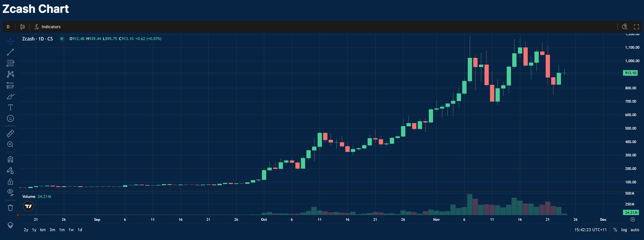The height and width of the screenshot is (240, 644).
Task: Toggle log scale on the price axis
Action: click(624, 230)
